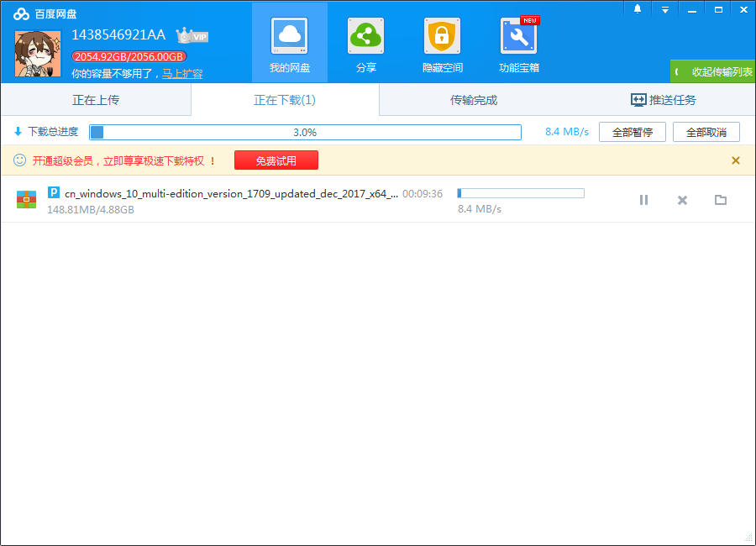This screenshot has width=756, height=546.
Task: Click the file's individual download progress bar
Action: [x=521, y=193]
